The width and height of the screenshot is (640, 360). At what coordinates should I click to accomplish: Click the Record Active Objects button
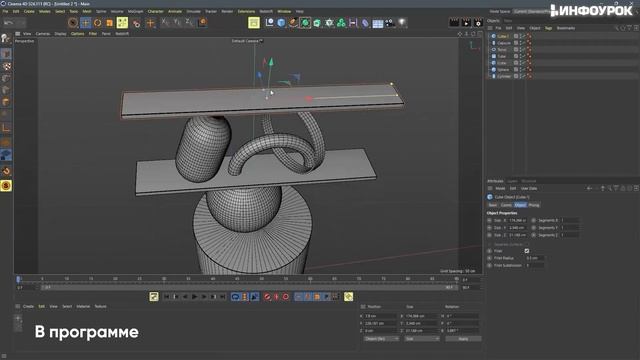[267, 297]
